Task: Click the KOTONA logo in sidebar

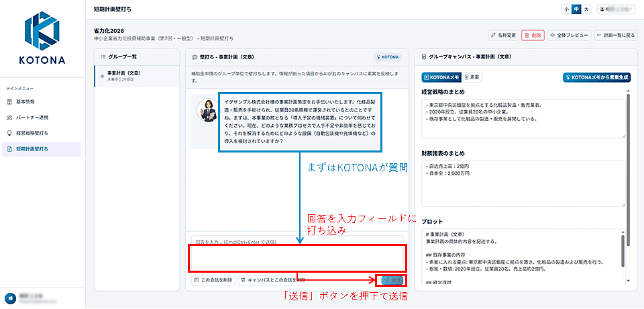Action: 42,38
